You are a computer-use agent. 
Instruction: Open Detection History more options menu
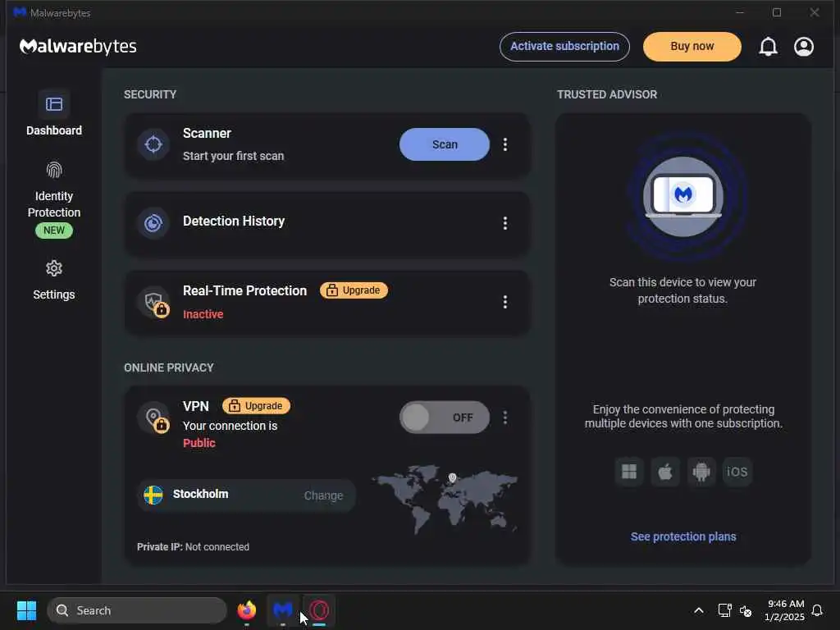click(x=504, y=223)
